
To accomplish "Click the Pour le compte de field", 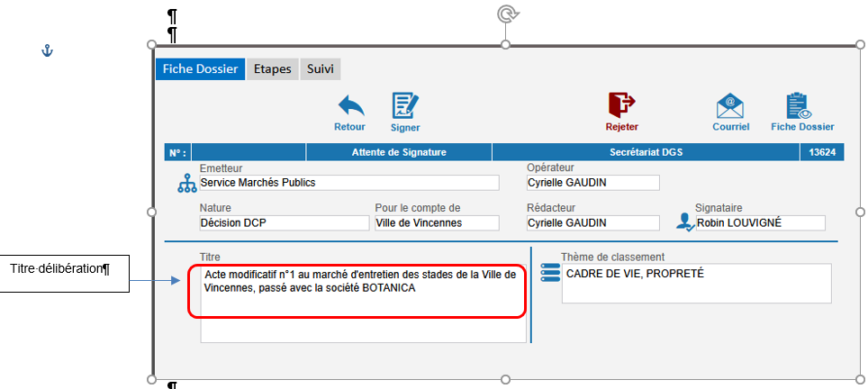I will click(436, 223).
